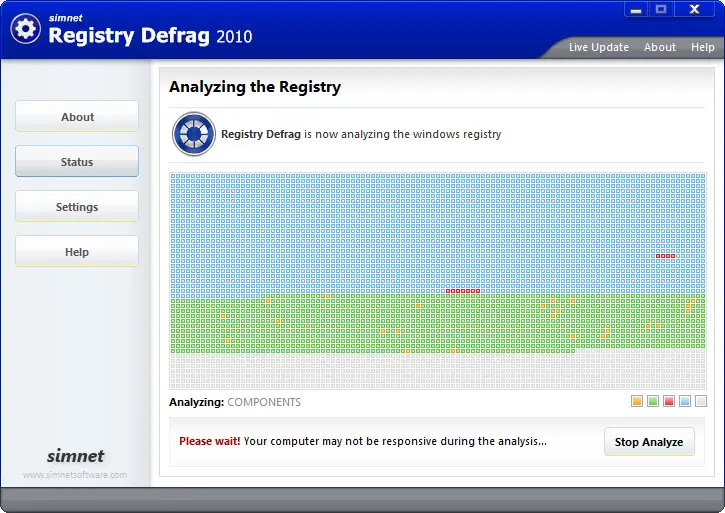Minimize the Registry Defrag window
This screenshot has width=725, height=513.
coord(636,9)
